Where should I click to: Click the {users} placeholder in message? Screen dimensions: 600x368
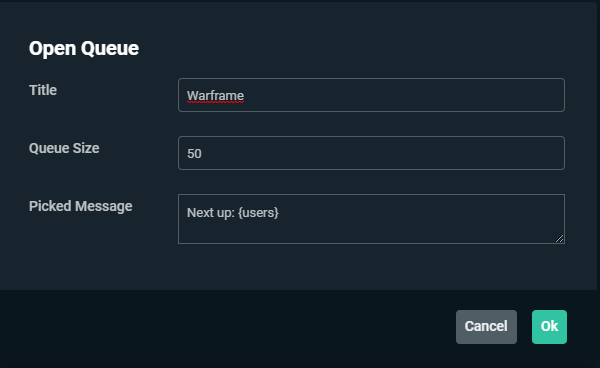pos(258,212)
